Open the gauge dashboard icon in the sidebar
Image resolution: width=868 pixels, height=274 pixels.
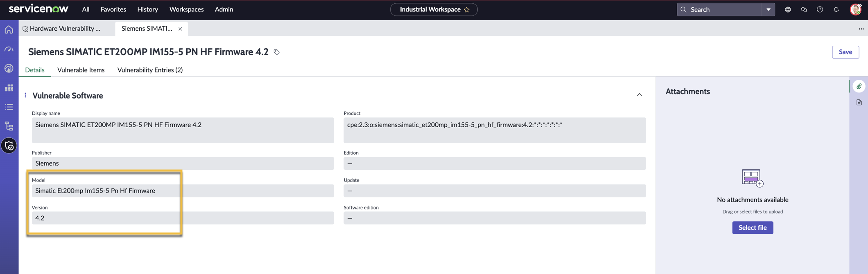pyautogui.click(x=9, y=49)
